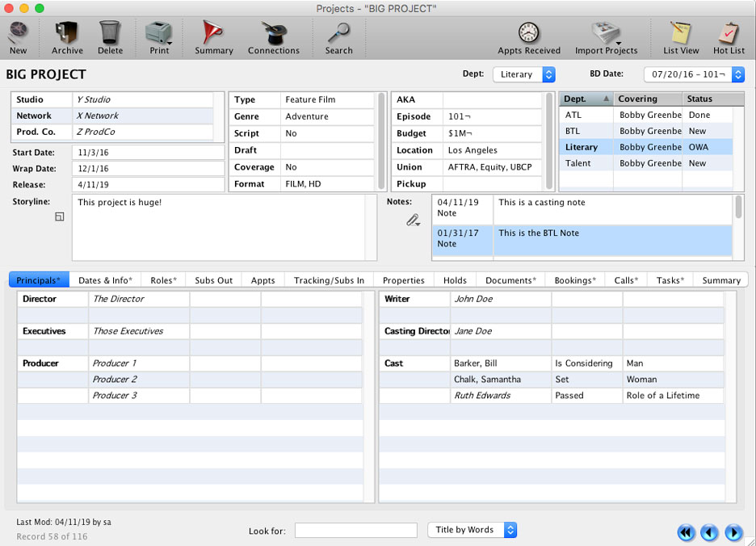Viewport: 756px width, 546px height.
Task: Open the Title by Words search dropdown
Action: tap(472, 530)
